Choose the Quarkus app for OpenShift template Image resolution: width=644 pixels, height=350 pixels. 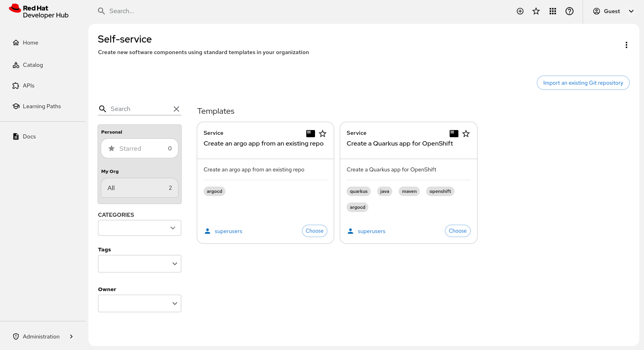point(457,231)
